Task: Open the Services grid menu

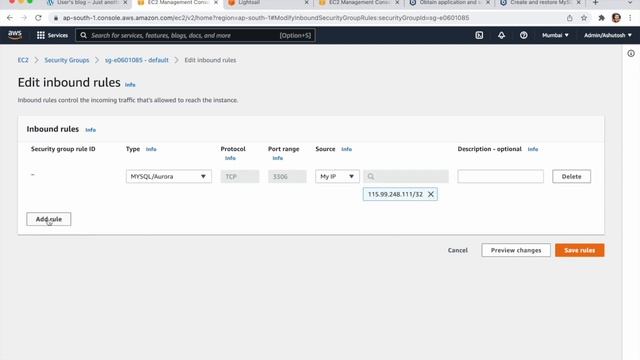Action: tap(52, 36)
